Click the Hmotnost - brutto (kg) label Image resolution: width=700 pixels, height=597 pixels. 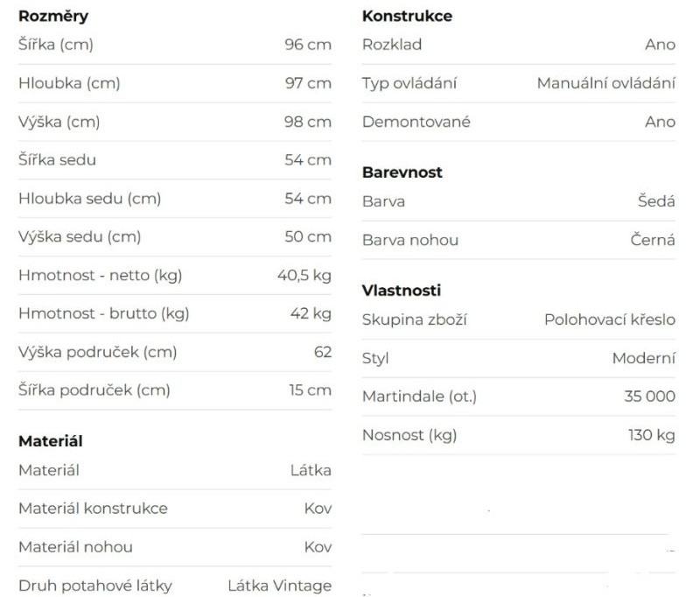[x=103, y=313]
